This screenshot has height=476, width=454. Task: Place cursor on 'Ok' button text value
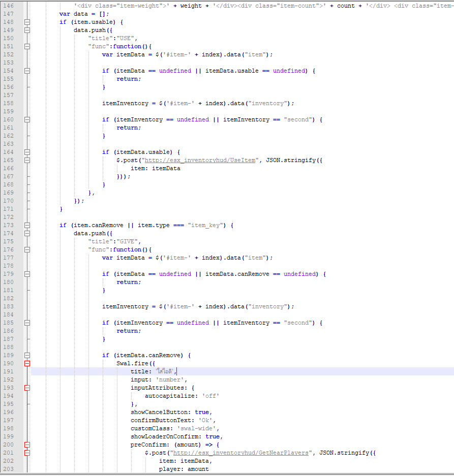pos(205,421)
